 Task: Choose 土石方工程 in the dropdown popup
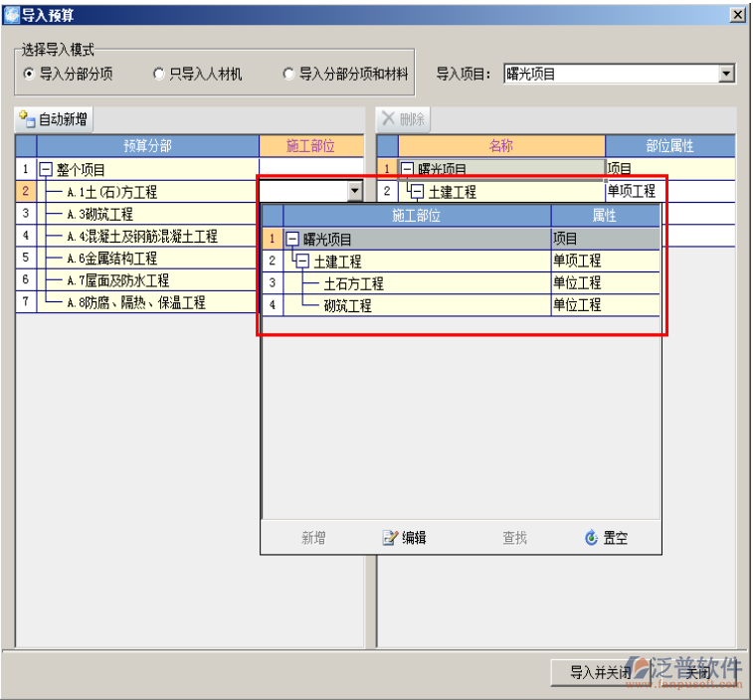(x=353, y=283)
